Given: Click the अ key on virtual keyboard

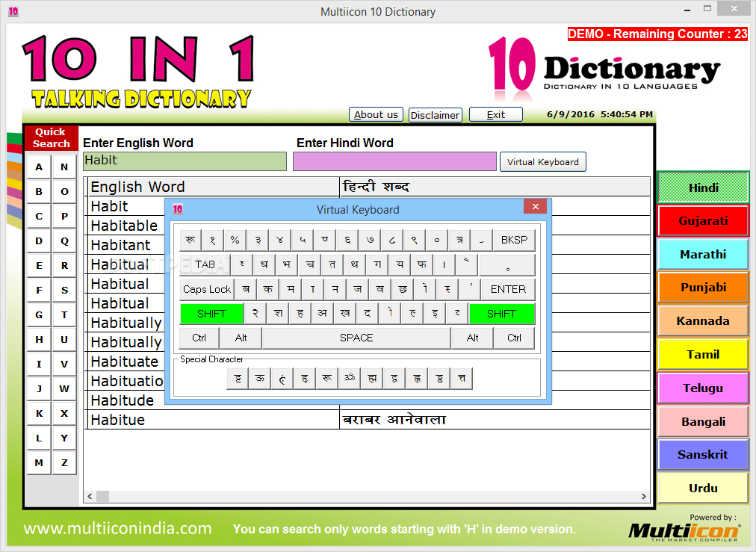Looking at the screenshot, I should [x=323, y=314].
